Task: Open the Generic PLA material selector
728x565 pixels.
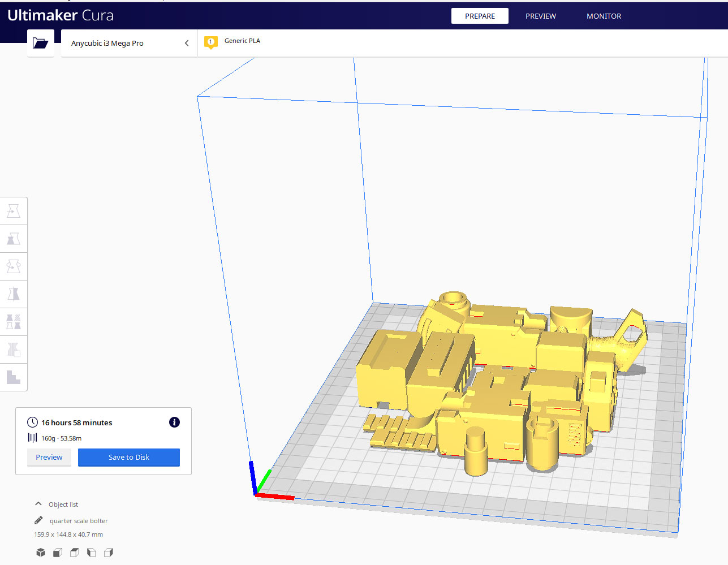Action: tap(242, 41)
